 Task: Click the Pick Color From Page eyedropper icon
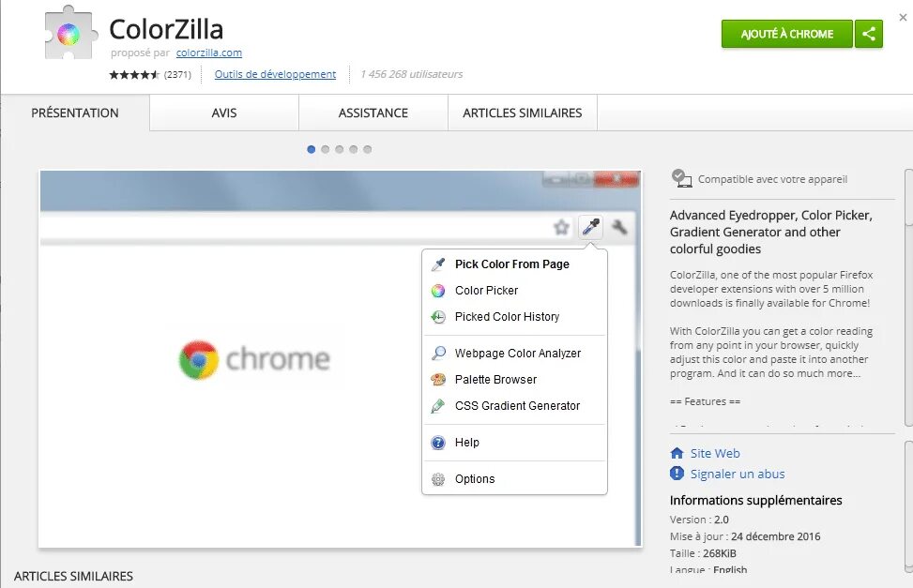[x=438, y=264]
